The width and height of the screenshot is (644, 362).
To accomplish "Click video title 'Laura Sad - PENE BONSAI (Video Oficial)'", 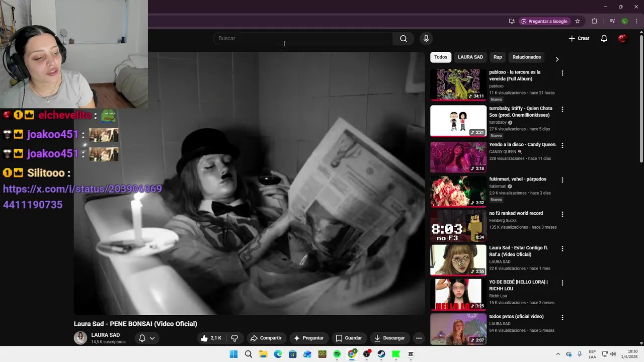I will [x=135, y=324].
